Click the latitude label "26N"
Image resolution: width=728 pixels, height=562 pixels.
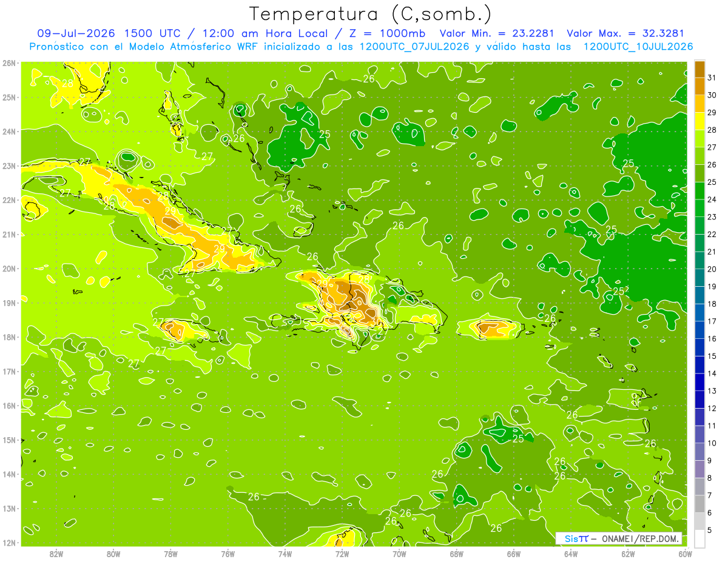pyautogui.click(x=9, y=63)
